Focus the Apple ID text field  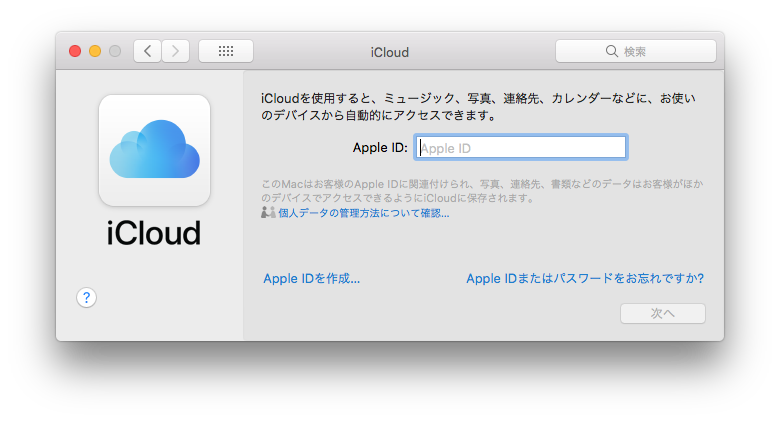(x=520, y=148)
